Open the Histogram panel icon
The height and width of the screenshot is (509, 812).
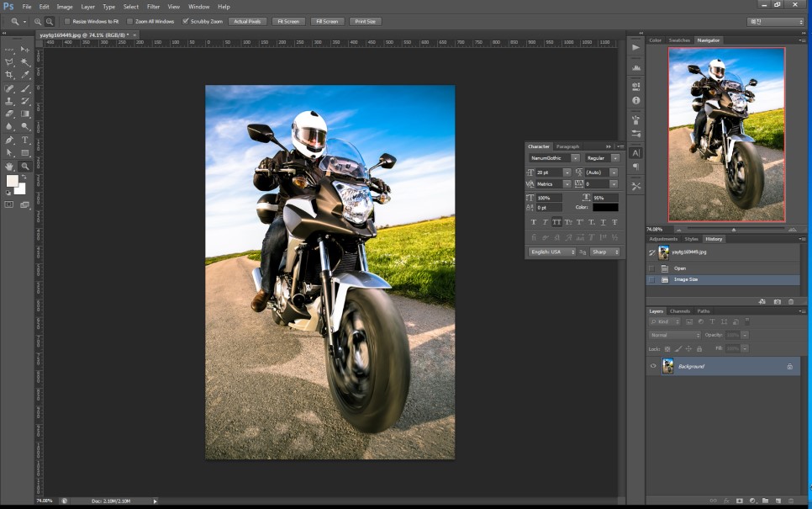pos(635,67)
